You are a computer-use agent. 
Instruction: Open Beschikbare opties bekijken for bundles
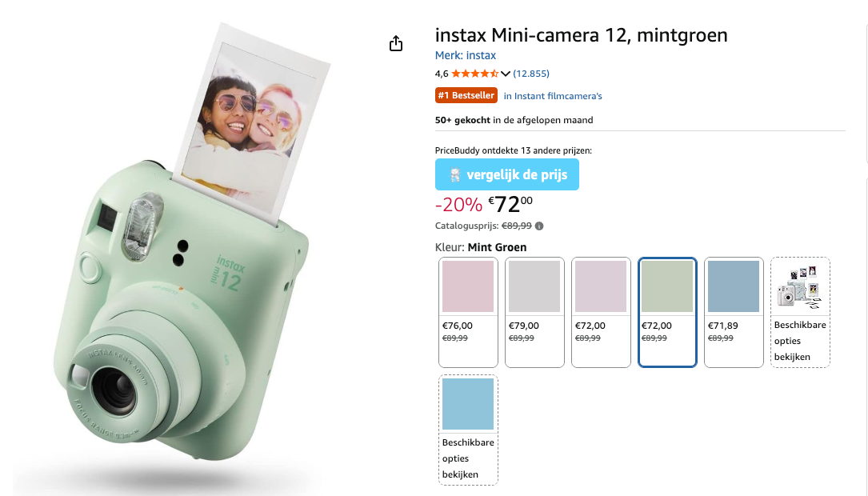(x=800, y=340)
